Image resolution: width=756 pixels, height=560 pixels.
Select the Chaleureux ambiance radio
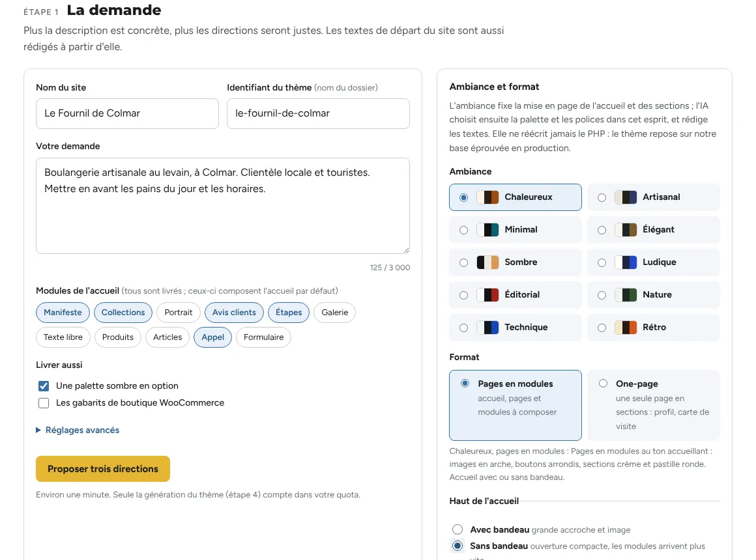click(x=464, y=197)
